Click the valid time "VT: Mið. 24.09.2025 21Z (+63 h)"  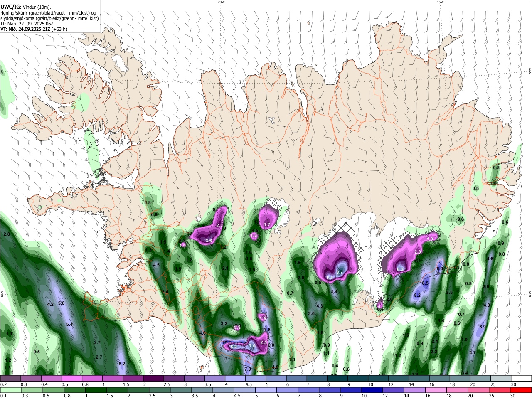pos(34,29)
